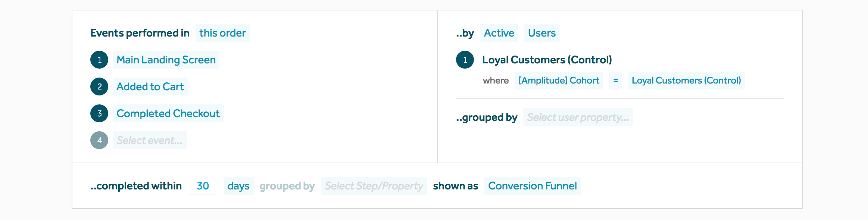The height and width of the screenshot is (220, 868).
Task: Change the 'Added to Cart' event
Action: coord(150,86)
